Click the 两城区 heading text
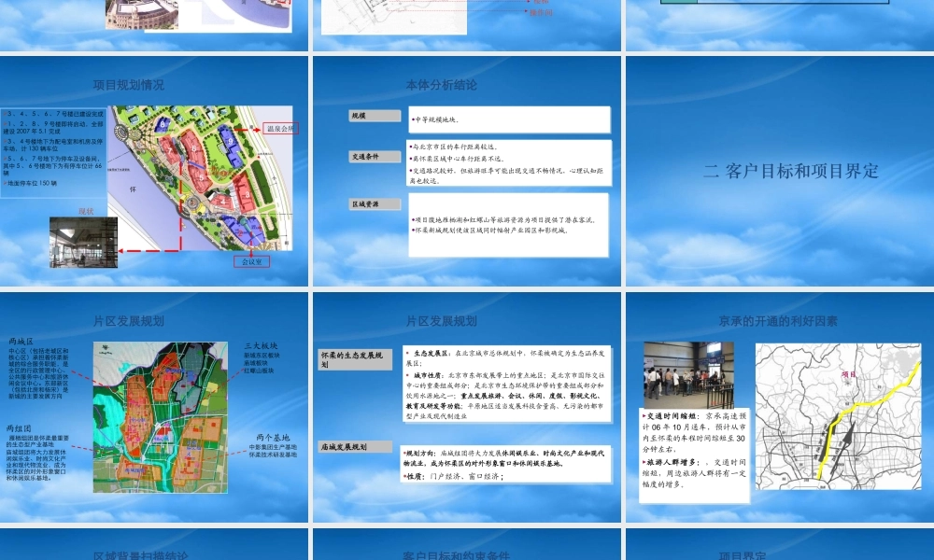934x560 pixels. (21, 342)
